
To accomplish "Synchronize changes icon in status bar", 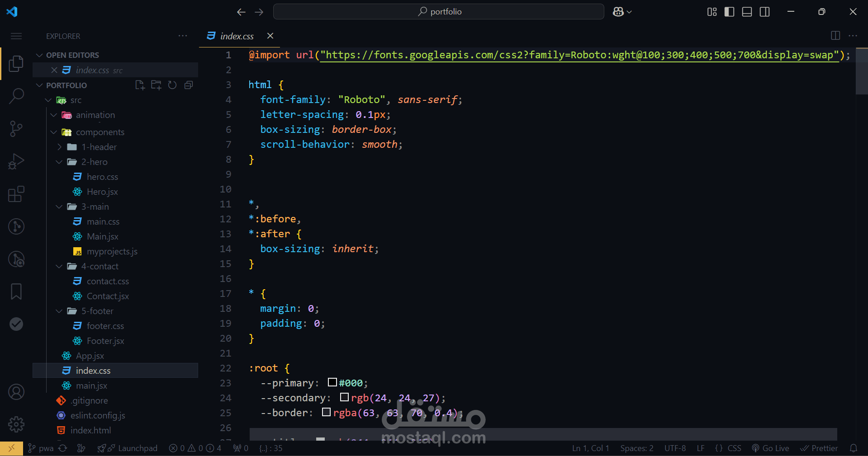I will tap(63, 448).
